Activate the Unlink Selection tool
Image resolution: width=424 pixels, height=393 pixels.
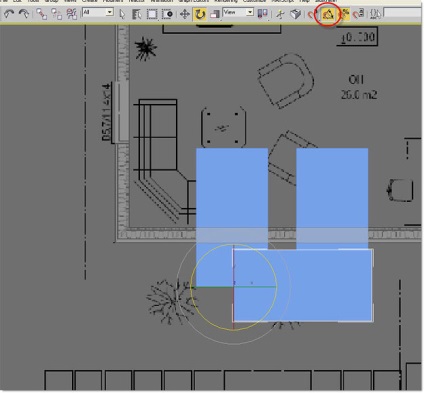click(57, 14)
